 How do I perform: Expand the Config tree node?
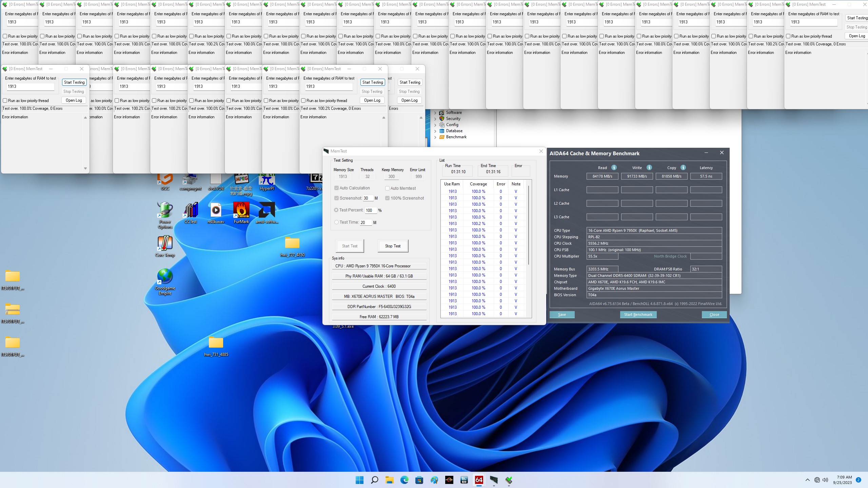(x=435, y=125)
